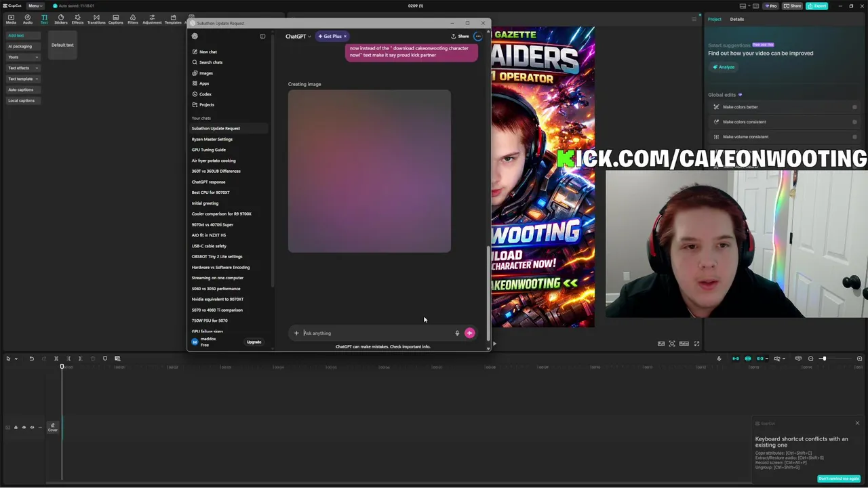Viewport: 868px width, 488px height.
Task: Click Don't remind me again button
Action: tap(839, 479)
